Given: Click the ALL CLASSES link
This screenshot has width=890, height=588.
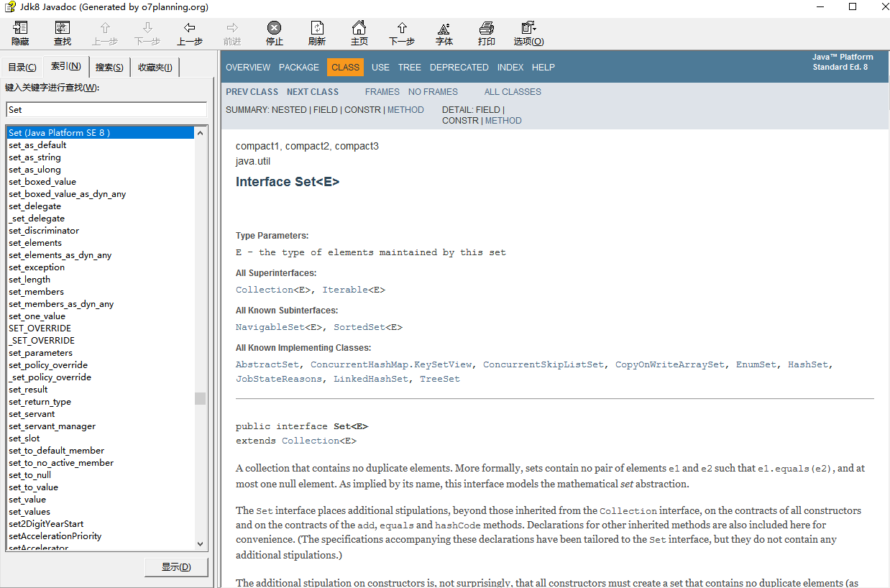Looking at the screenshot, I should click(513, 91).
